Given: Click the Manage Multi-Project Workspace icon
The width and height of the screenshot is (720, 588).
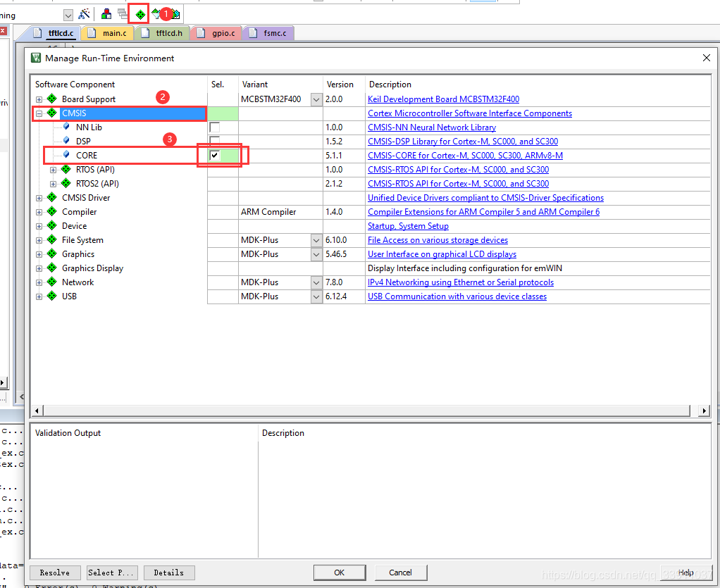Looking at the screenshot, I should pos(122,14).
